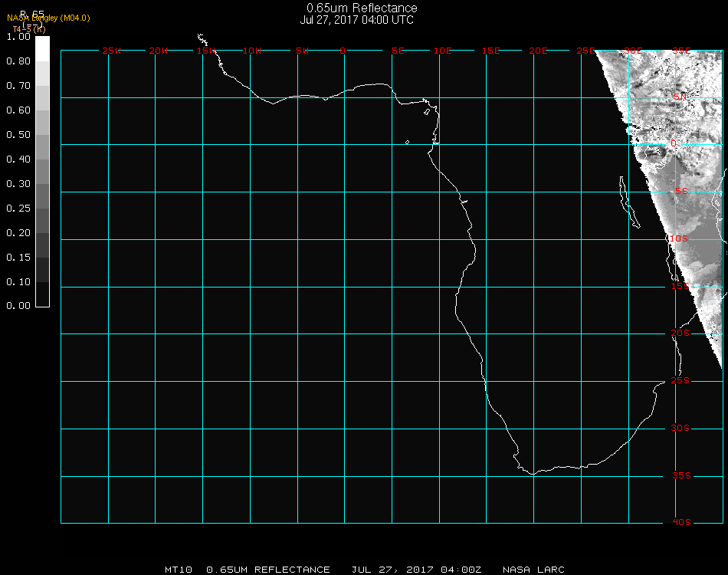Click the 10W longitude label
Image resolution: width=728 pixels, height=575 pixels.
tap(252, 51)
